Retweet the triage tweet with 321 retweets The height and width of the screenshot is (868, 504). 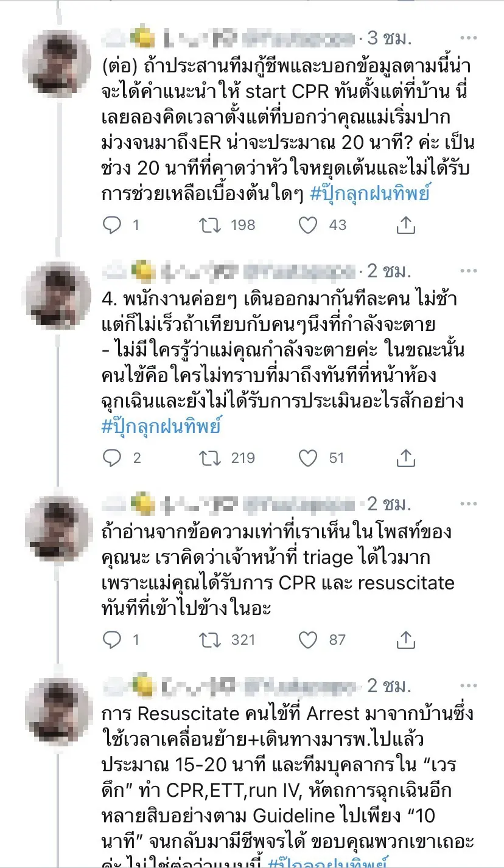click(210, 639)
